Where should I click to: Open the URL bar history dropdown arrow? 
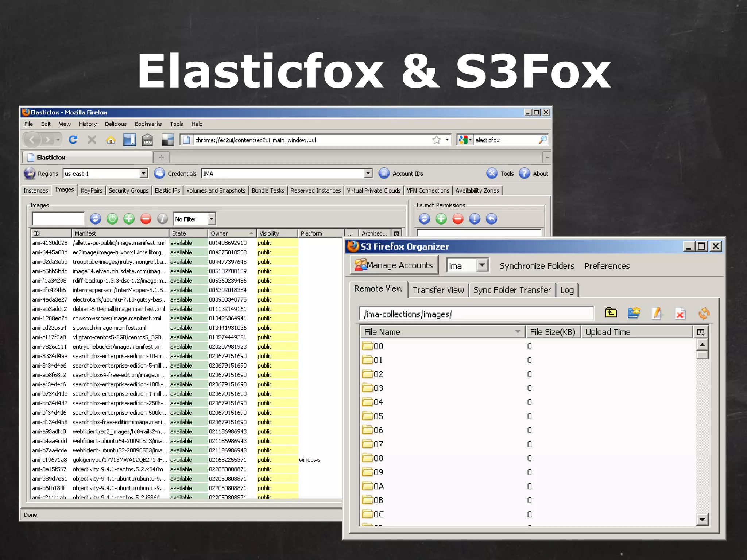coord(447,140)
